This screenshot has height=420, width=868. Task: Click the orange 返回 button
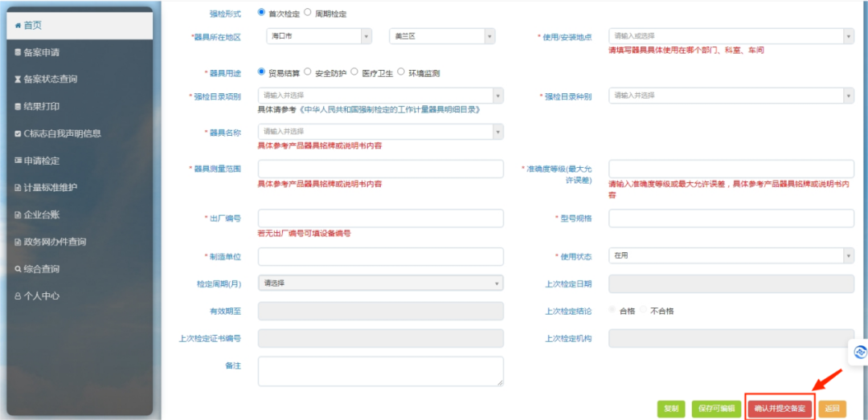coord(833,409)
